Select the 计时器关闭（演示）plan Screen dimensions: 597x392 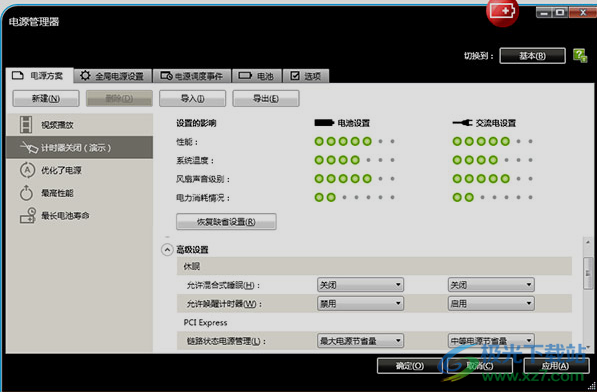coord(79,147)
